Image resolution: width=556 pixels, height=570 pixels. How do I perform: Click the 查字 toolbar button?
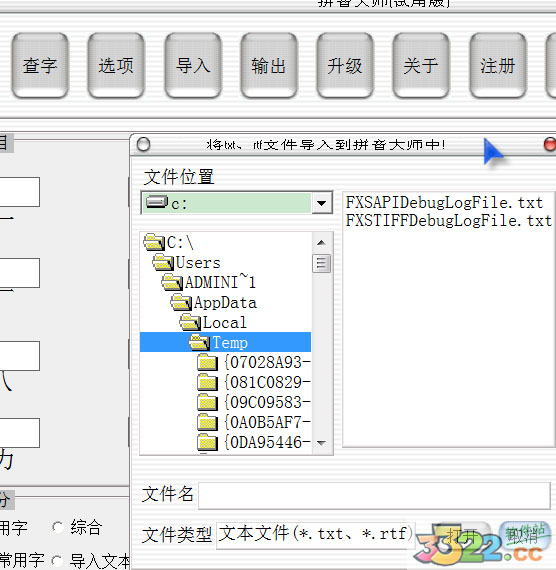pos(40,66)
